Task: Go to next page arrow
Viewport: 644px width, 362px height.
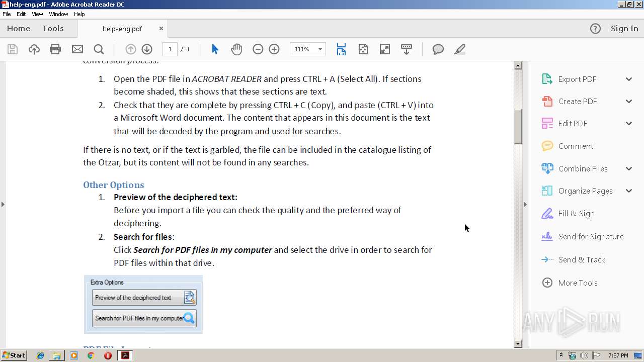Action: tap(147, 49)
